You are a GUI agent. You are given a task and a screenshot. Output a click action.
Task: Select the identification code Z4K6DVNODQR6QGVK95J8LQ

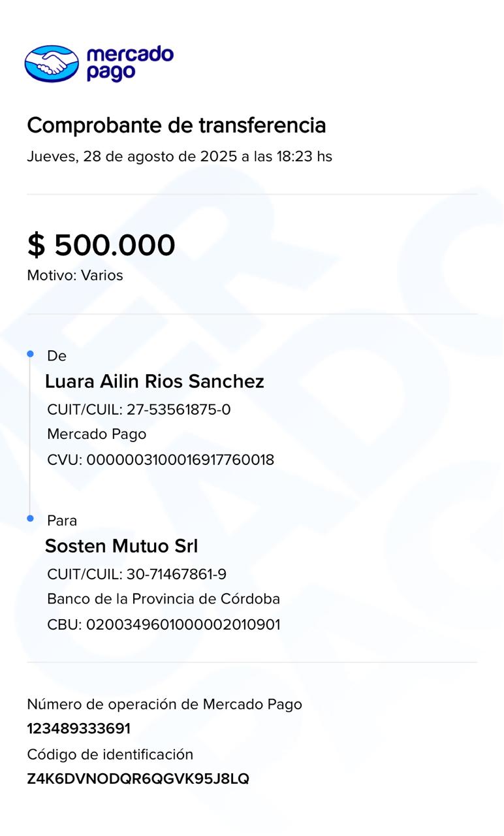(x=138, y=779)
